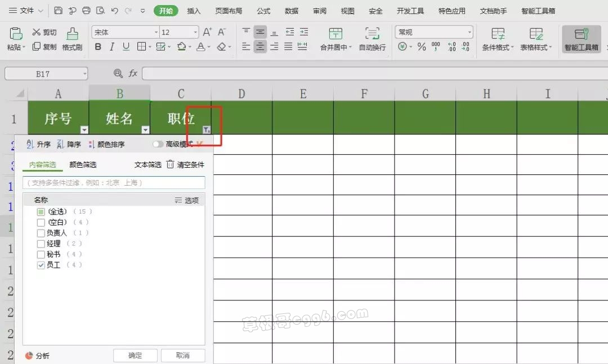Click 升序 ascending sort

38,144
